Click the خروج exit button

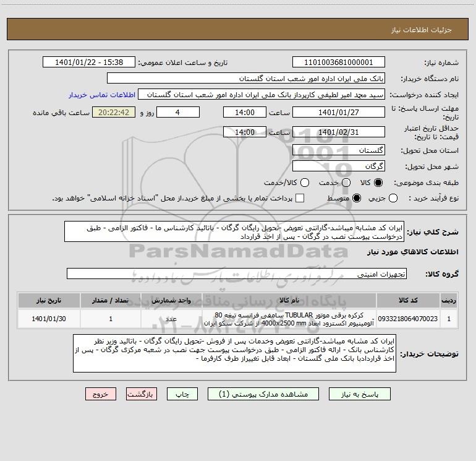click(x=101, y=394)
